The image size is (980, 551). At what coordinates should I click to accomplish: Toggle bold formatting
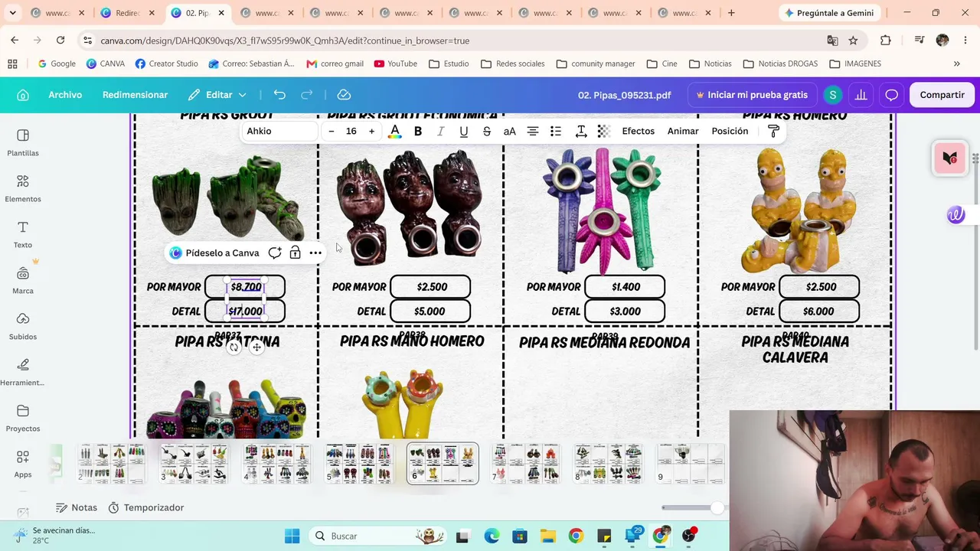[418, 132]
